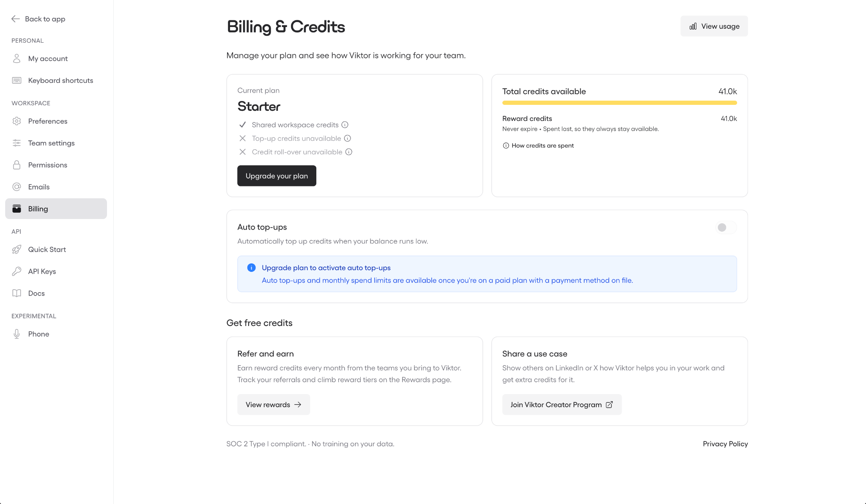Open My account settings
This screenshot has width=866, height=504.
[x=56, y=58]
